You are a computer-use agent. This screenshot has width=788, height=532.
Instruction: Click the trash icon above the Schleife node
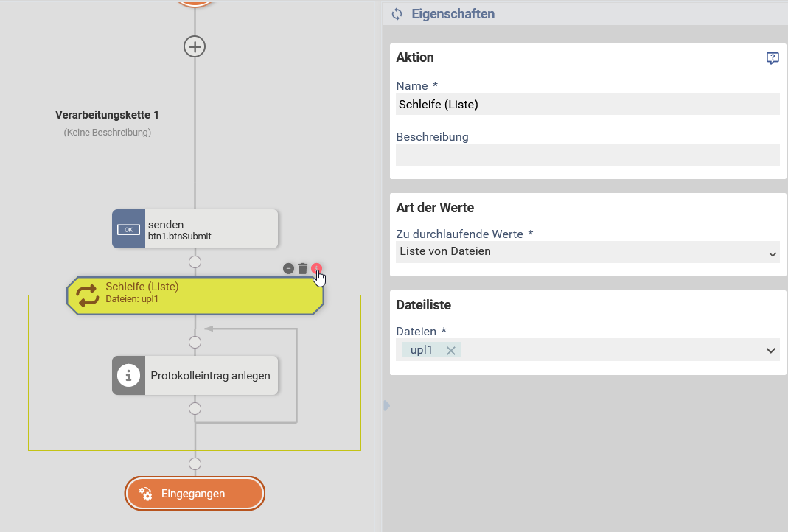302,268
